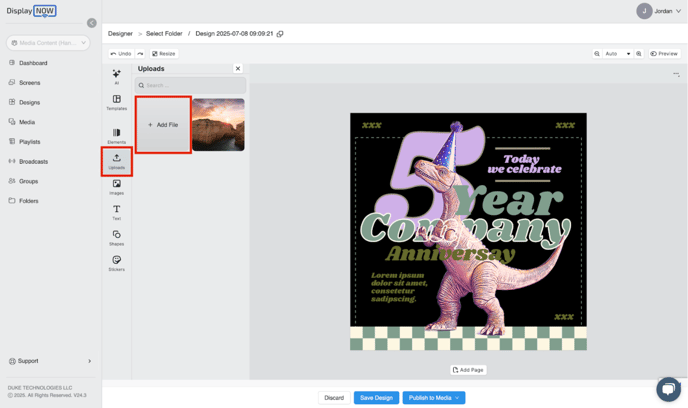Open the Media Content workspace dropdown

[48, 43]
